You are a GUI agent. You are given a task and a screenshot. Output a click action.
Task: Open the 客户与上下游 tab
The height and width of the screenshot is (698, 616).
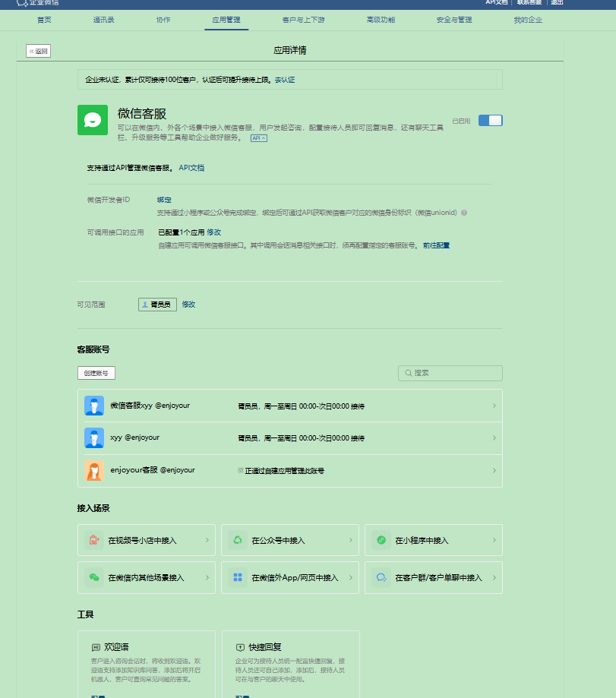point(304,20)
